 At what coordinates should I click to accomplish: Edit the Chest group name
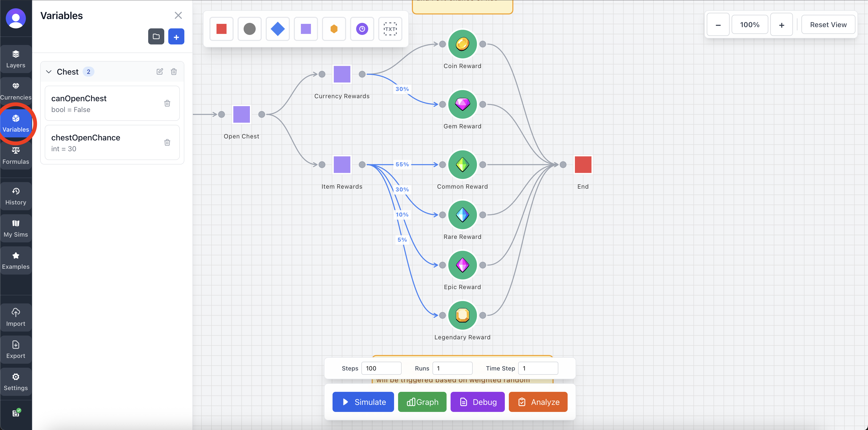tap(160, 71)
